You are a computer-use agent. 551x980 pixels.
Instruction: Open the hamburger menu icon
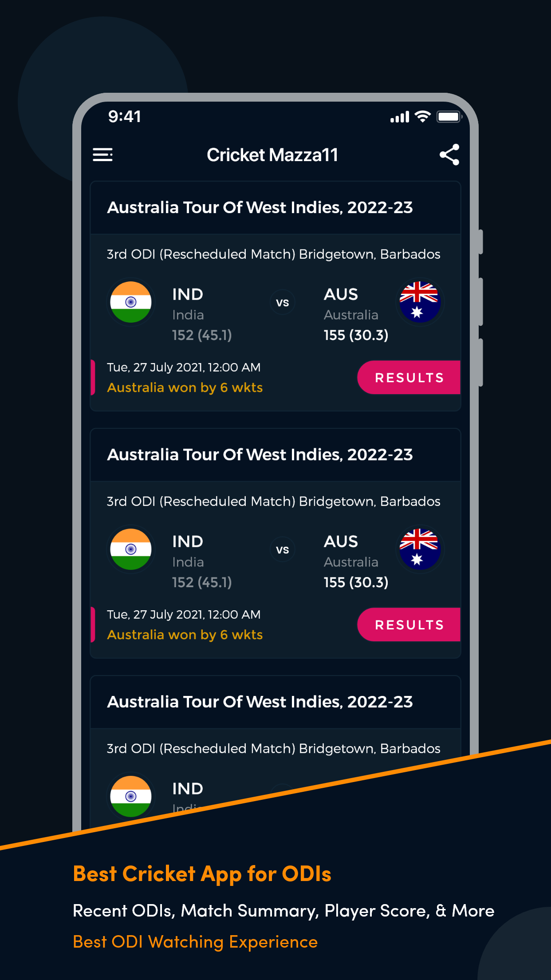coord(102,155)
